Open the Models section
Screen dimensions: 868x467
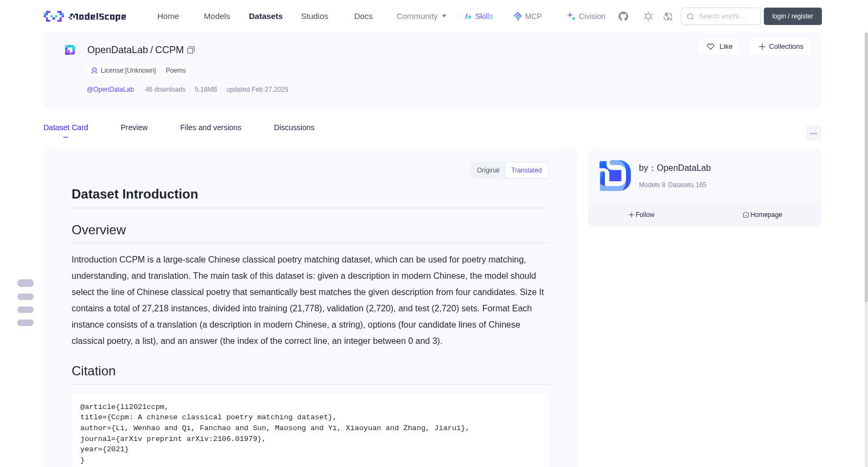coord(217,16)
